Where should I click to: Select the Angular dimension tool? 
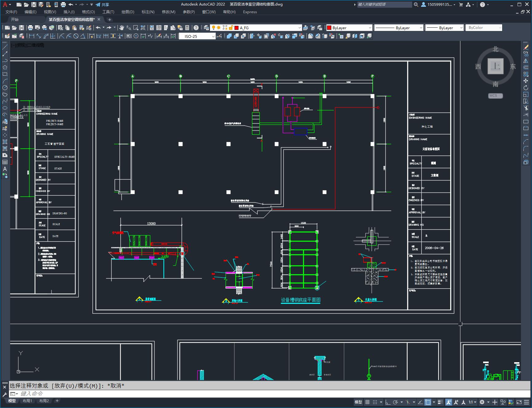(83, 36)
